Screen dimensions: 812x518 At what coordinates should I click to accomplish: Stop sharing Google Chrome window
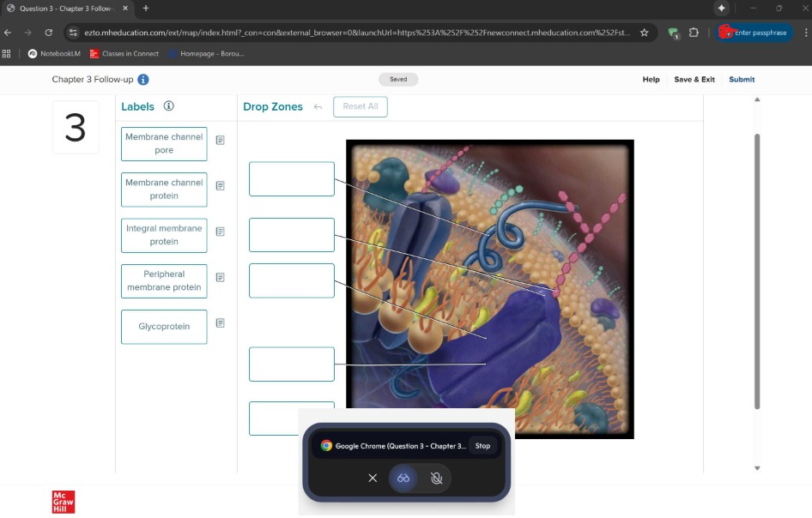[x=482, y=446]
